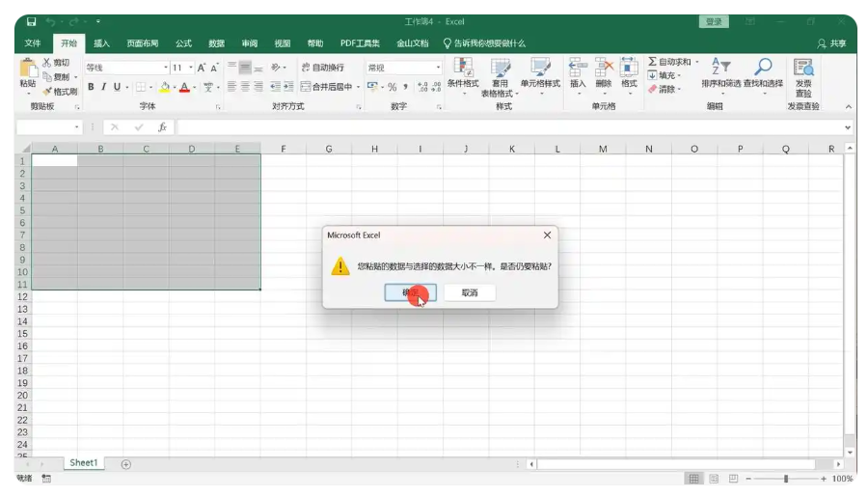Click 确定 in the paste warning dialog
Viewport: 868px width, 497px height.
click(411, 292)
